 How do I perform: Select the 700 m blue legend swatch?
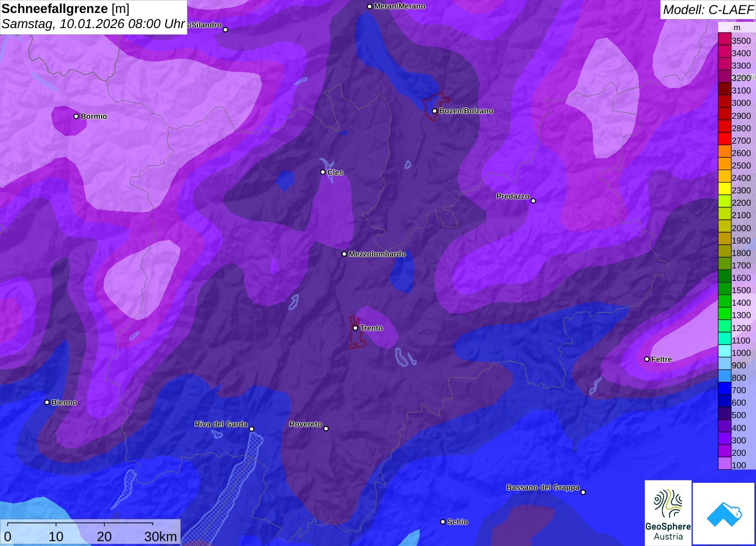click(725, 389)
